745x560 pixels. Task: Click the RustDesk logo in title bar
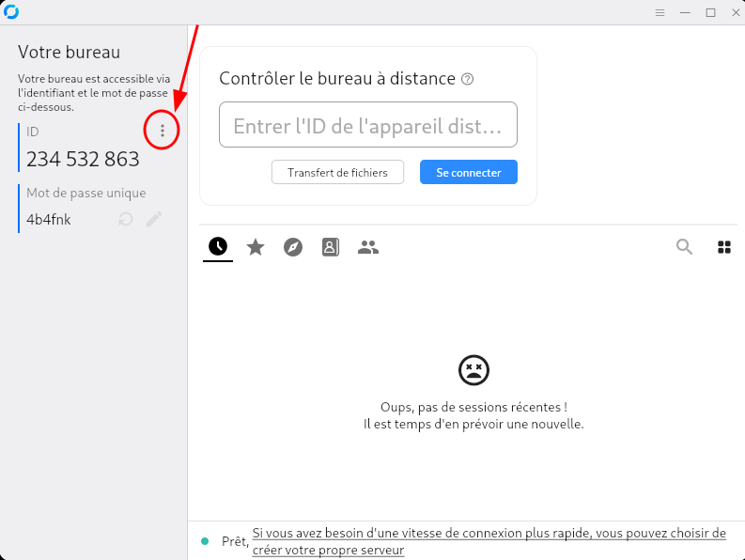pyautogui.click(x=11, y=12)
